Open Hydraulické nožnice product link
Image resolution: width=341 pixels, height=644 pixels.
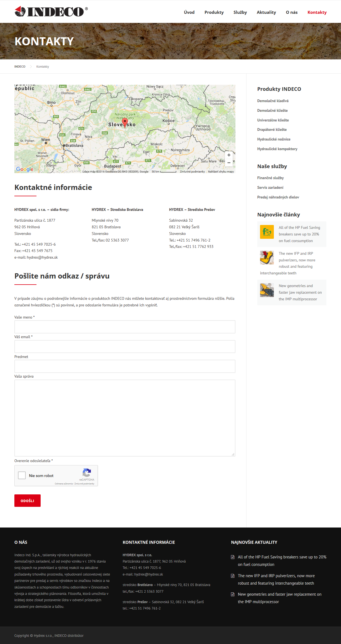click(x=274, y=139)
